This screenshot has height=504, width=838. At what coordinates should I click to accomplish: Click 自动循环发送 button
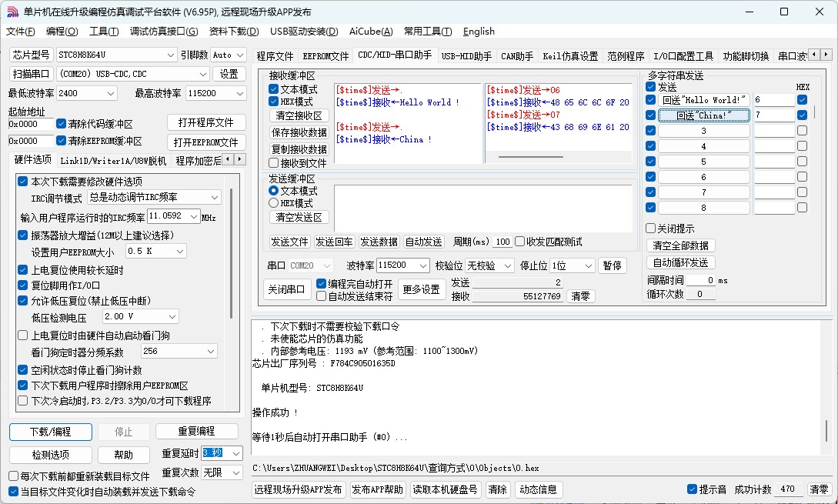click(x=680, y=262)
